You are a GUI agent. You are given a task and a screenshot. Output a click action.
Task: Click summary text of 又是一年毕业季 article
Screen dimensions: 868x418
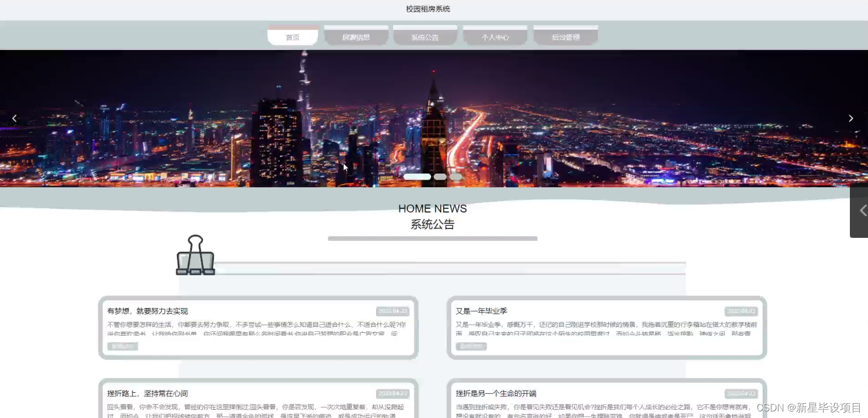tap(606, 328)
